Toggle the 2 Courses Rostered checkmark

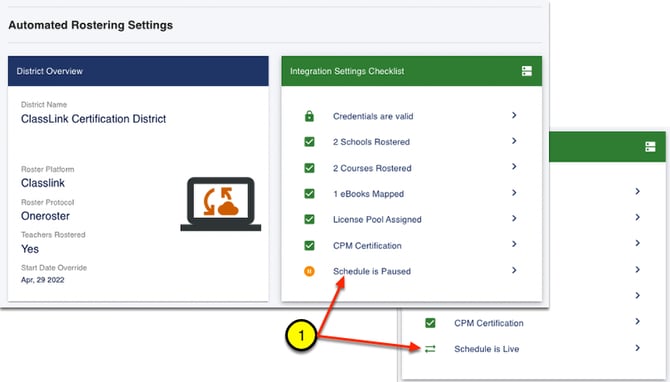[309, 168]
